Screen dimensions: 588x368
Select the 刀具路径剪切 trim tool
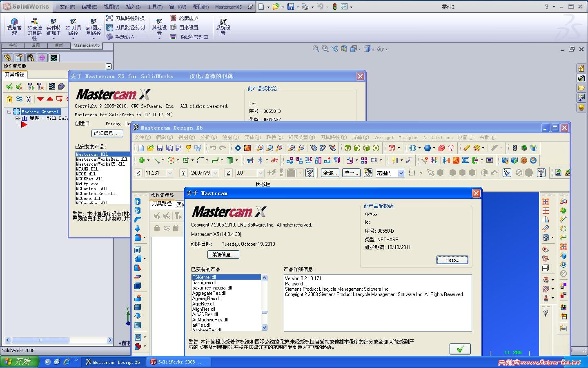(x=125, y=27)
